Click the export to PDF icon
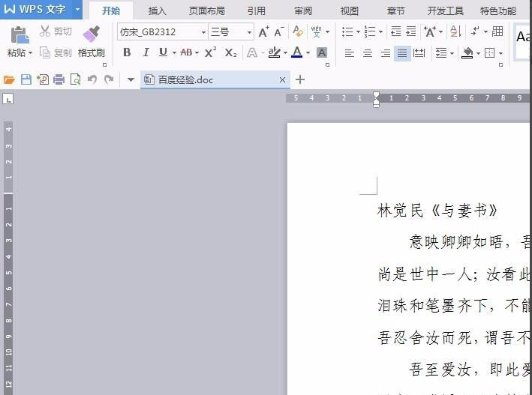Screen dimensions: 532x395 coord(43,79)
